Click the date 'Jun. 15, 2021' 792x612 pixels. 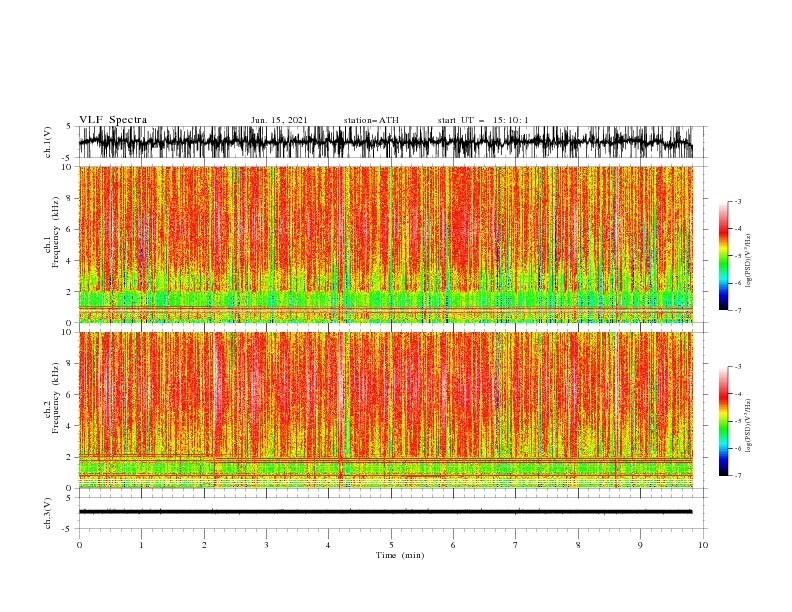click(279, 120)
